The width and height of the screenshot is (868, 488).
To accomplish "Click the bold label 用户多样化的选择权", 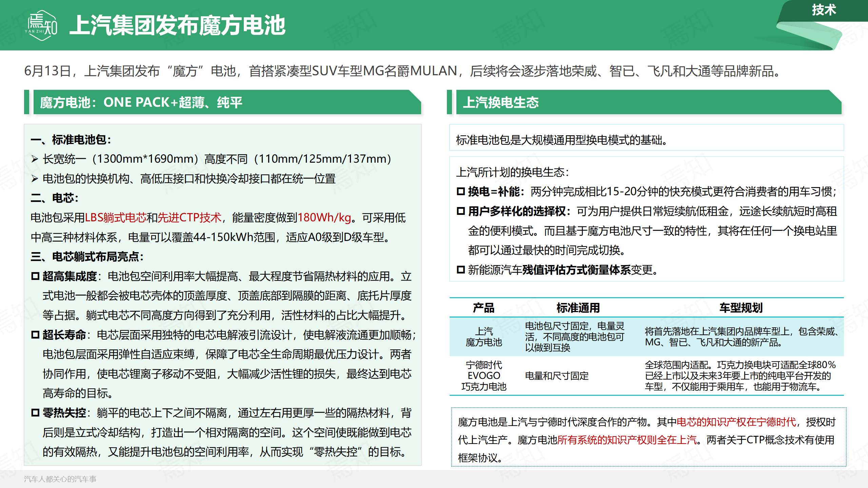I will tap(517, 211).
